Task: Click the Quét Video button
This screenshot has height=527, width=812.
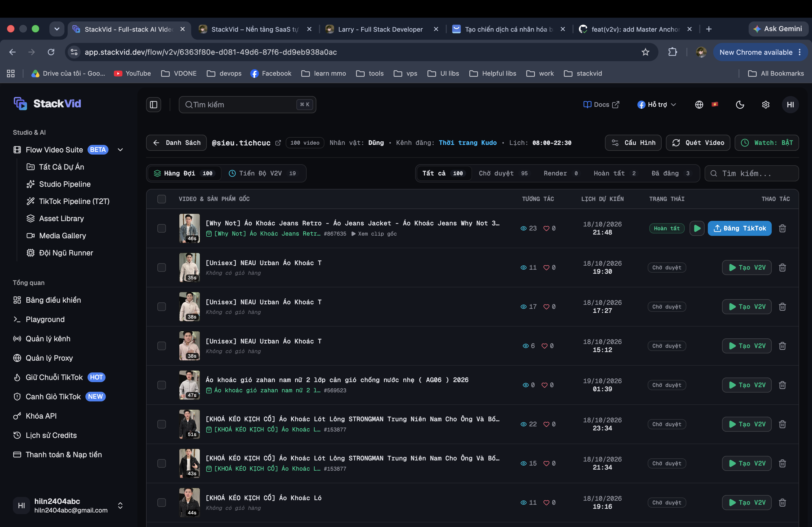Action: (x=698, y=143)
